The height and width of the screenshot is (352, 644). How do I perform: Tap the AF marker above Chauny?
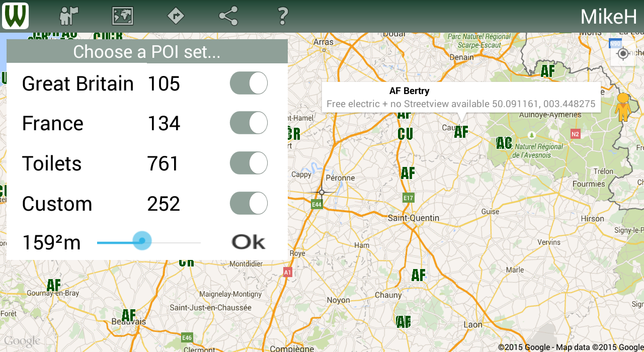pos(418,275)
